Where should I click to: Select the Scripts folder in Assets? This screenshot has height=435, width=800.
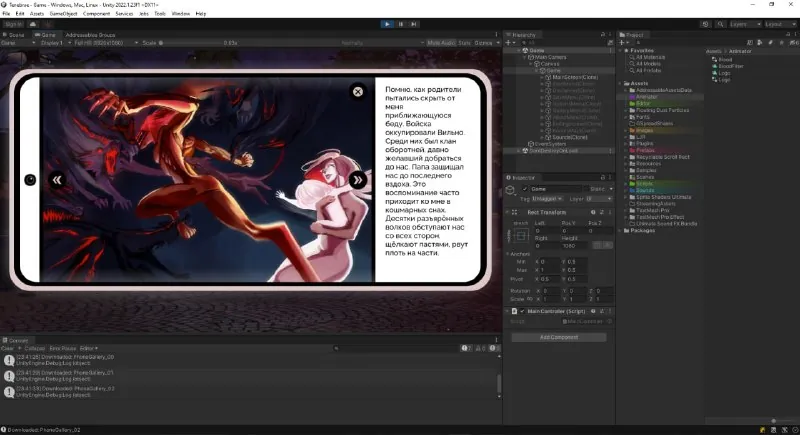pyautogui.click(x=644, y=184)
